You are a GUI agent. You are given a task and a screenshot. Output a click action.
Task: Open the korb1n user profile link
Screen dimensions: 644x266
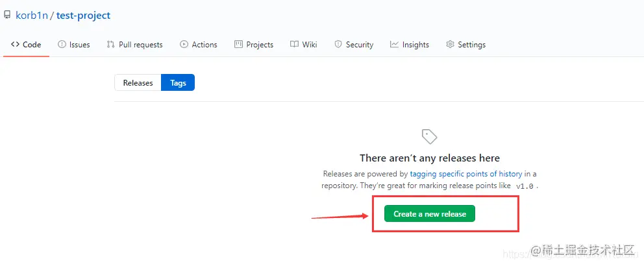tap(32, 16)
